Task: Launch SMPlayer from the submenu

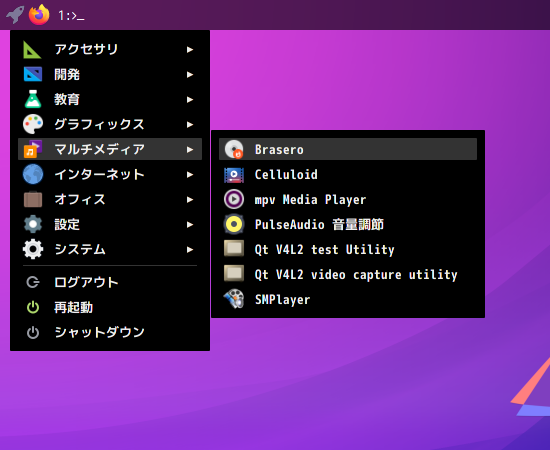Action: coord(348,300)
